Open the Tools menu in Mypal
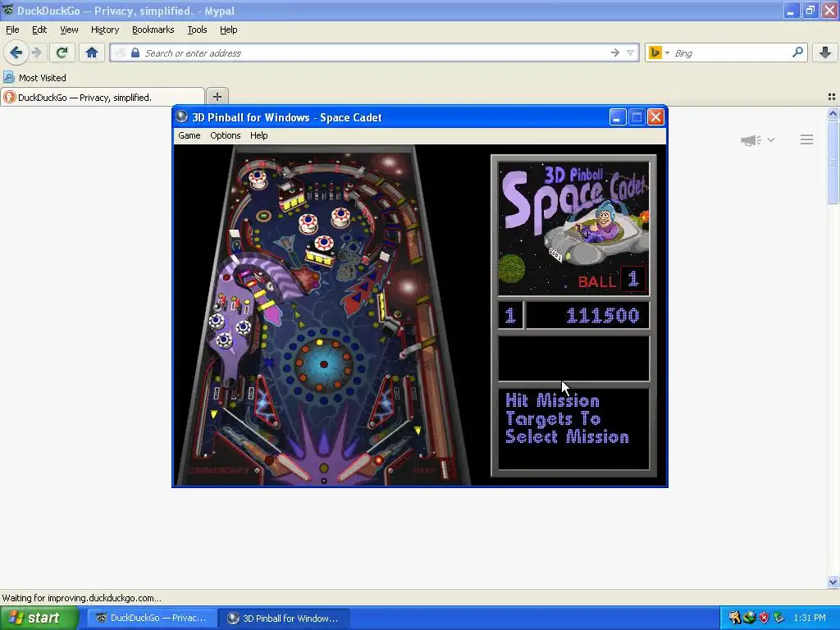The image size is (840, 630). pyautogui.click(x=197, y=30)
